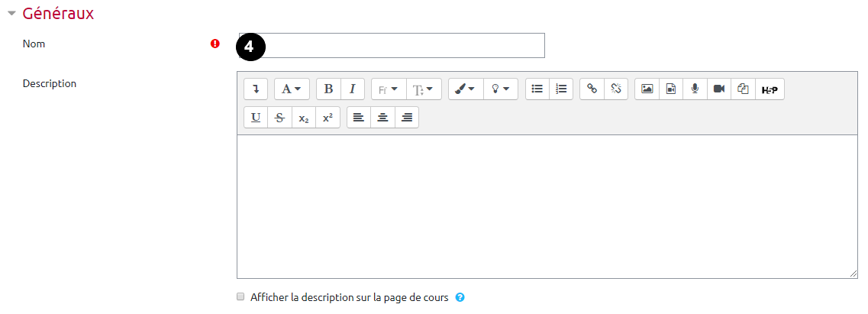This screenshot has height=314, width=868.
Task: Open the paragraph styles dropdown
Action: point(292,89)
